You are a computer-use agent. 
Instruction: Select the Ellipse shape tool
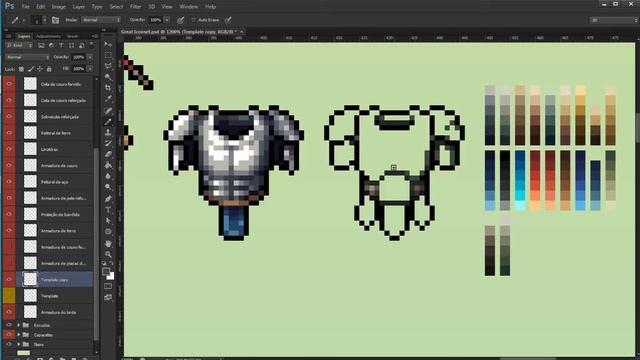[108, 232]
